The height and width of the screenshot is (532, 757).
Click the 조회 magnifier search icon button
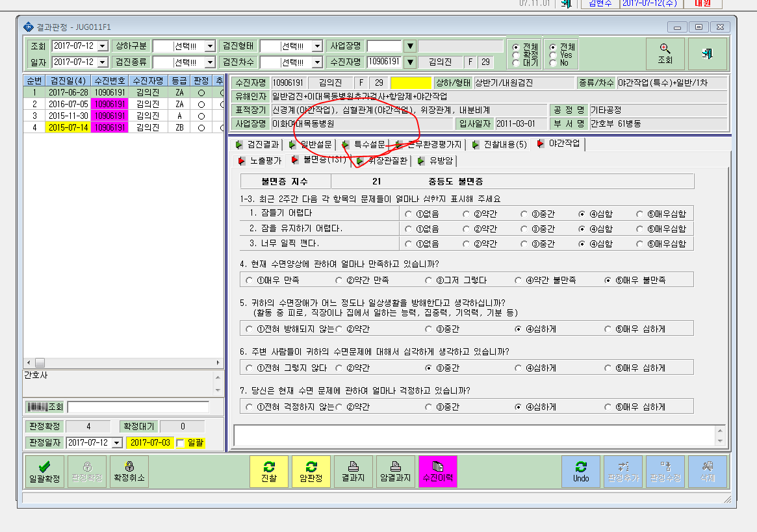point(665,53)
